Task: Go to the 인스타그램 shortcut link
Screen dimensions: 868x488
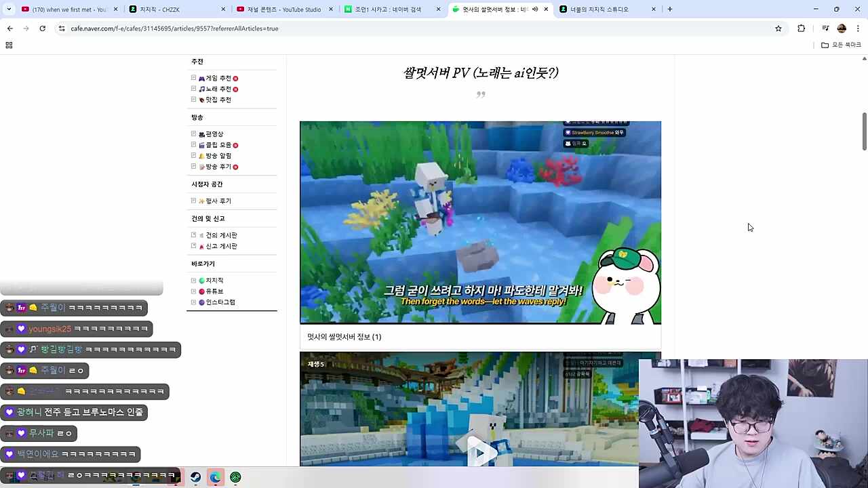Action: pyautogui.click(x=220, y=302)
